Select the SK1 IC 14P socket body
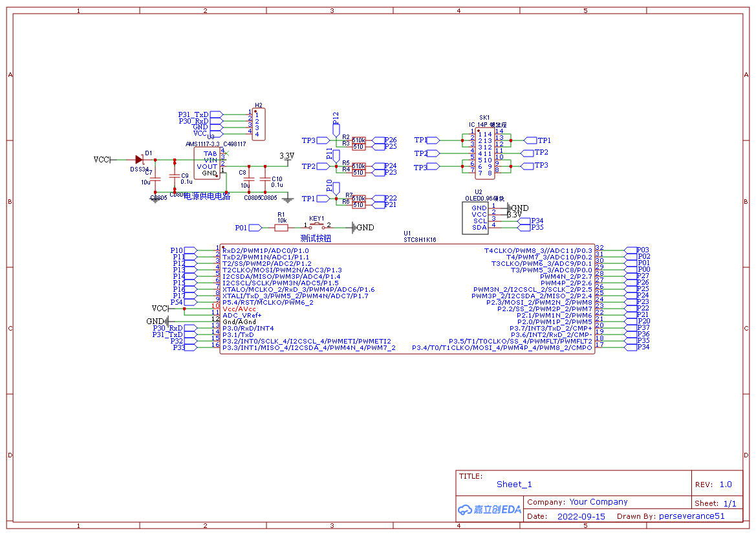Viewport: 756px width, 535px height. 485,153
